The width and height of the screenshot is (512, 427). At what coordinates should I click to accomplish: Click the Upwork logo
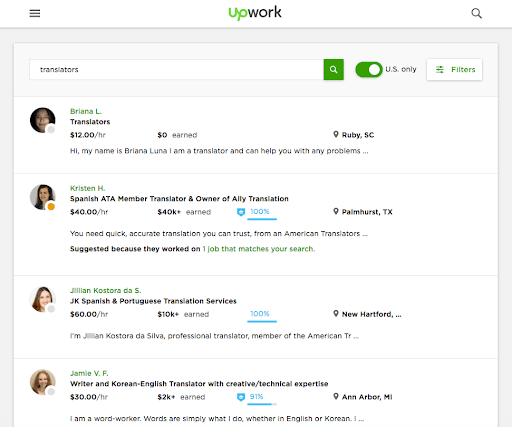[255, 13]
